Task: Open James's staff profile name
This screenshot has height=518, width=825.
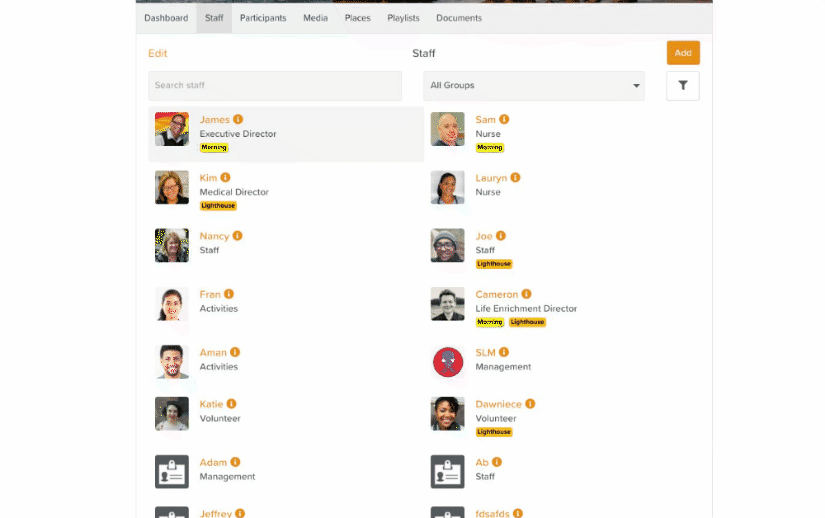Action: coord(214,120)
